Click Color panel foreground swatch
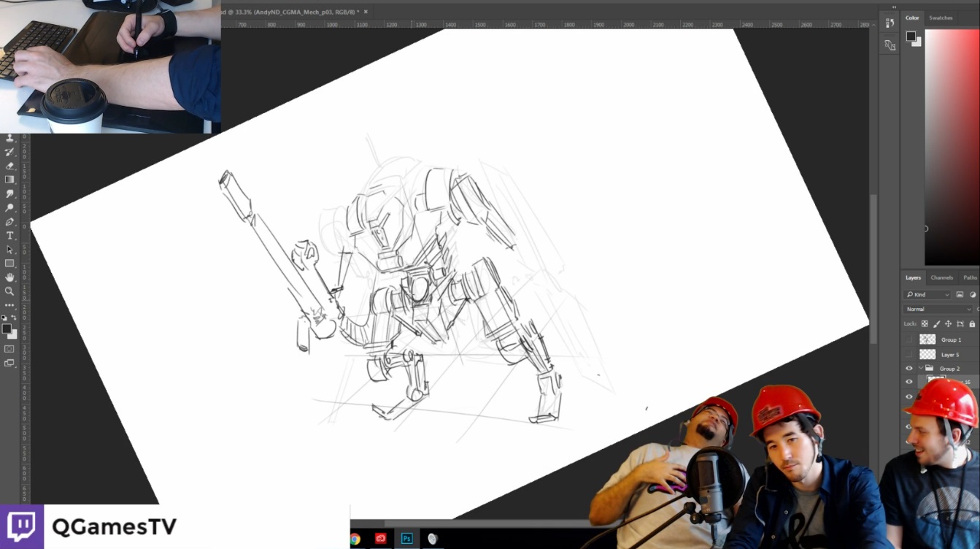 [x=911, y=37]
